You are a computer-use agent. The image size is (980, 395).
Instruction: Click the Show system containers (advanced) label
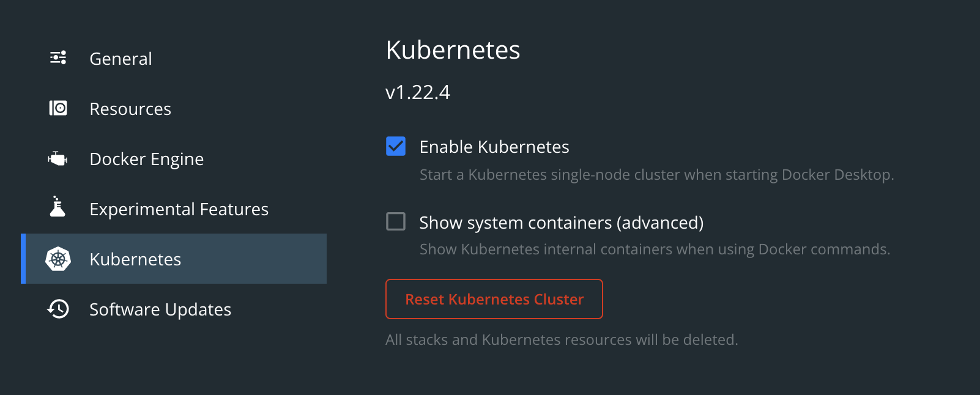562,223
